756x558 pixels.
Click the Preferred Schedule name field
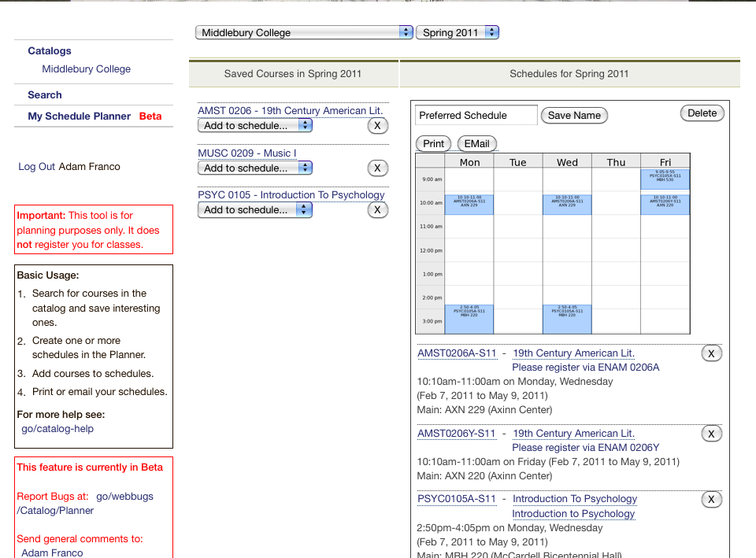pos(476,115)
